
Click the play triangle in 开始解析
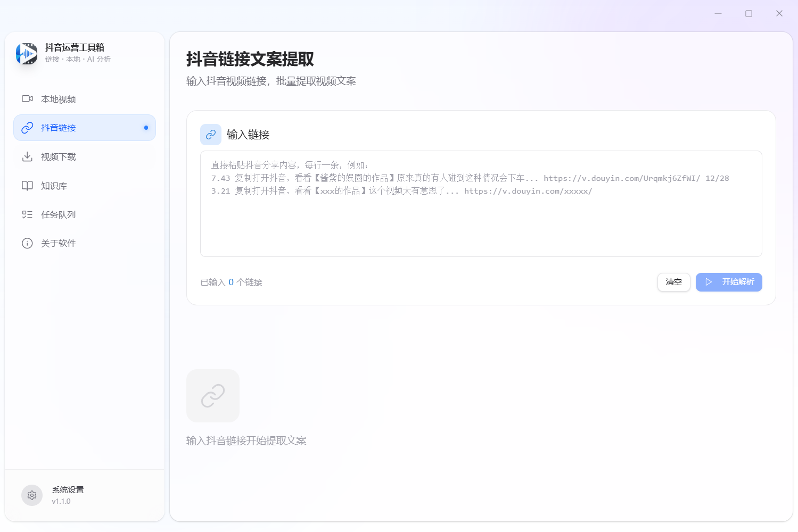pos(709,282)
